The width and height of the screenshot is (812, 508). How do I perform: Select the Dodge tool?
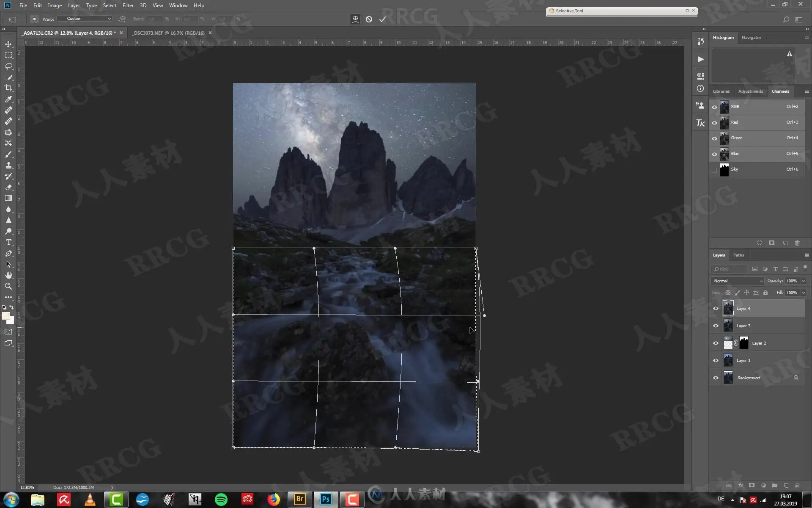[8, 231]
